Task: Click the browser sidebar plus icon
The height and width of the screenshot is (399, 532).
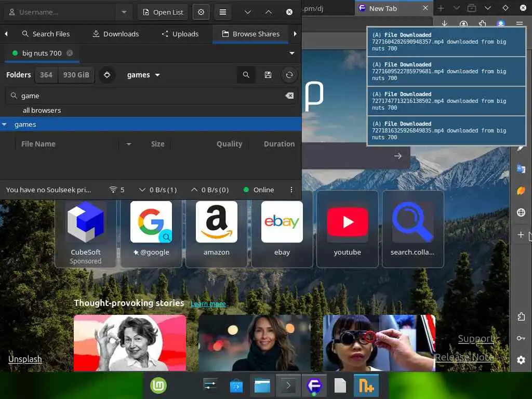Action: 521,234
